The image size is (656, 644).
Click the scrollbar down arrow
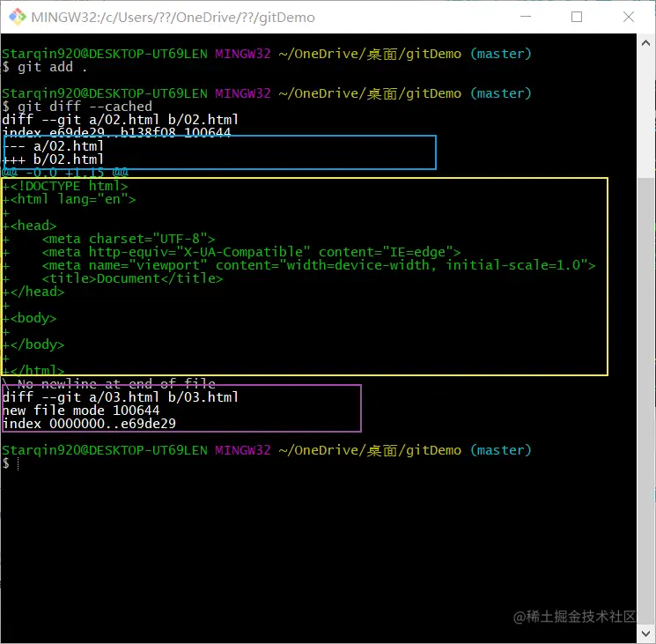coord(645,634)
